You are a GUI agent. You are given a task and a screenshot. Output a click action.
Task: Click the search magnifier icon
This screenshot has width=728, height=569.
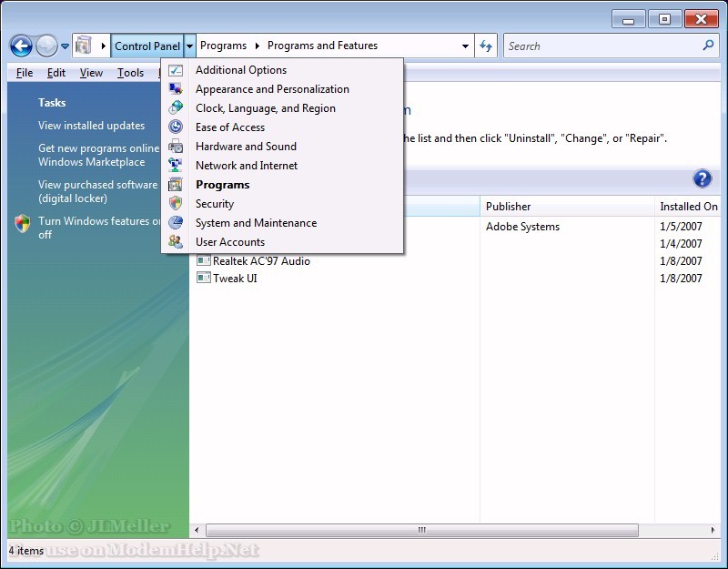pyautogui.click(x=708, y=45)
